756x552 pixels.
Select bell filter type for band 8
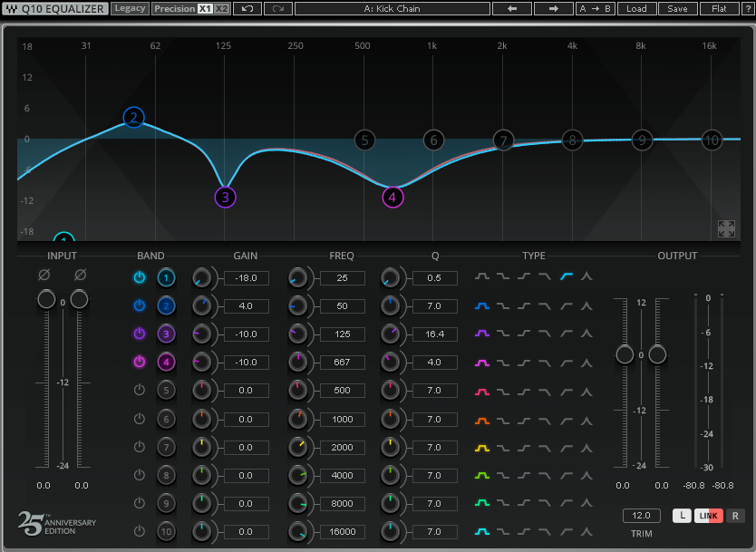coord(482,475)
